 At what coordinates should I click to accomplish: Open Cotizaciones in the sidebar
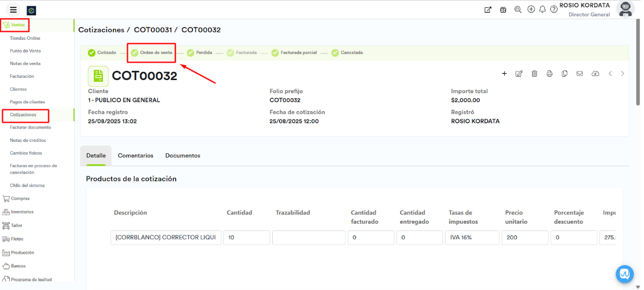click(23, 115)
